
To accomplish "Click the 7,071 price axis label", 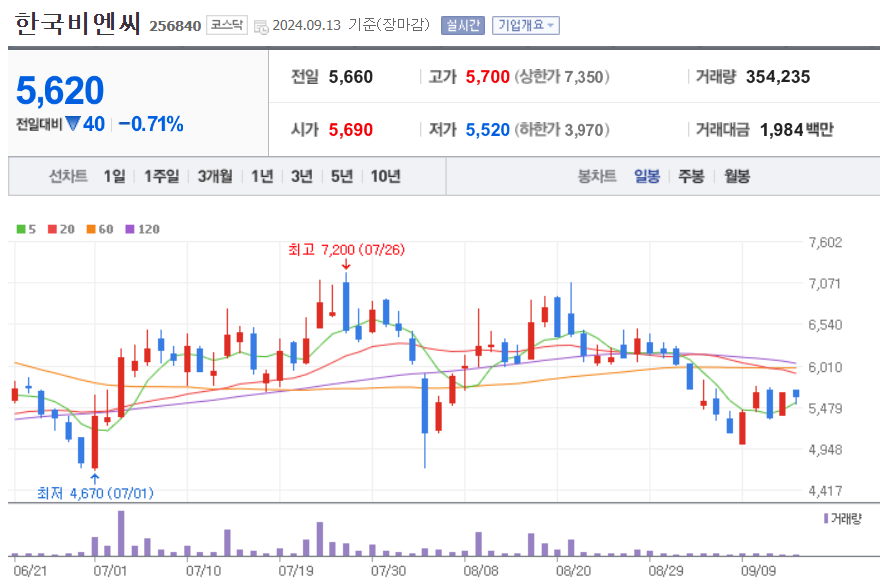I will (825, 283).
